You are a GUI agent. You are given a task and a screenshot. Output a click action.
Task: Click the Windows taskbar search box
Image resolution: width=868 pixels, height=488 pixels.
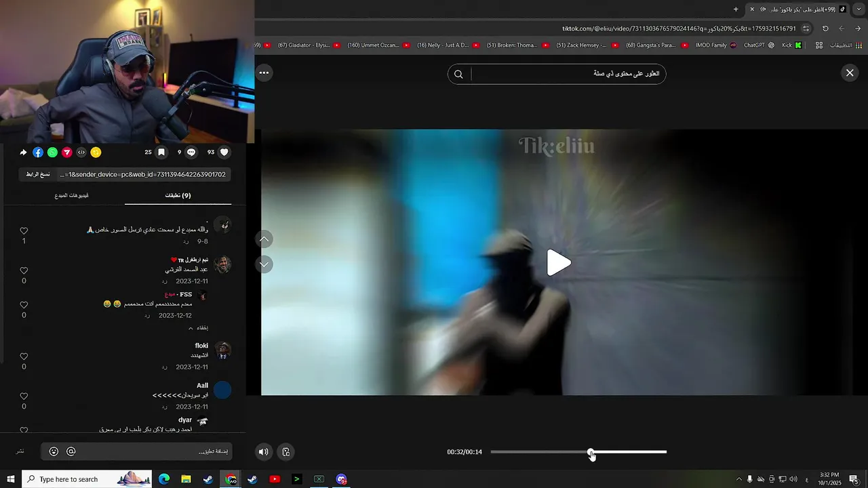[x=87, y=479]
